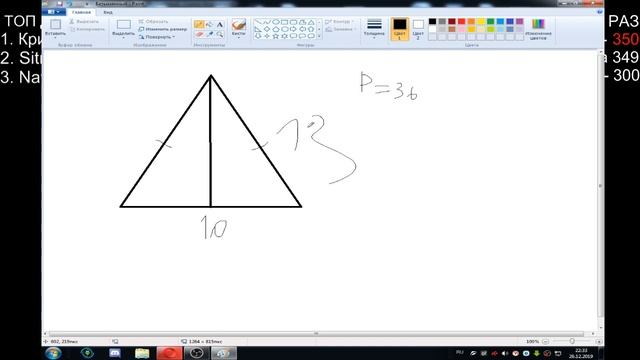Select the Fill with color bucket tool
Viewport: 640px width, 360px height.
(x=209, y=24)
